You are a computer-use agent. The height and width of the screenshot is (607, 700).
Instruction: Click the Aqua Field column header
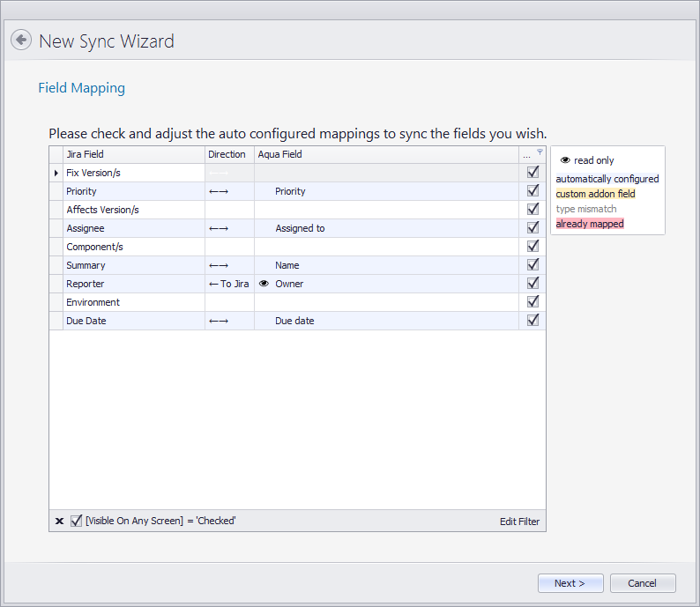386,154
